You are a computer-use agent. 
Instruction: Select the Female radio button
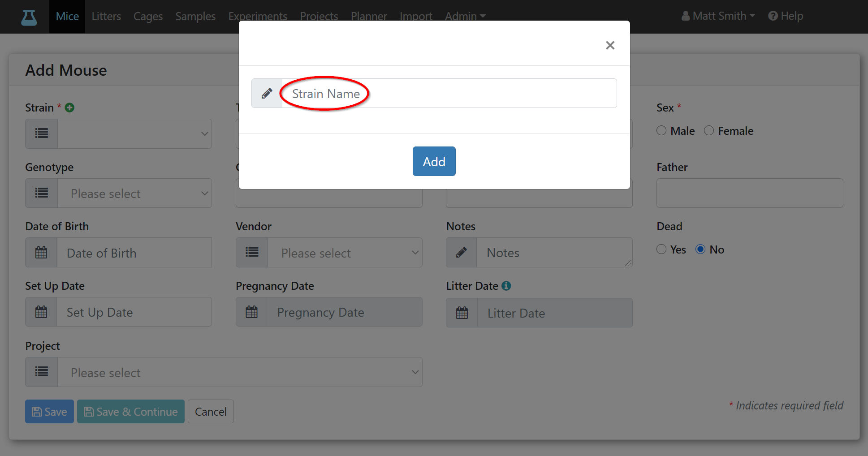click(709, 130)
